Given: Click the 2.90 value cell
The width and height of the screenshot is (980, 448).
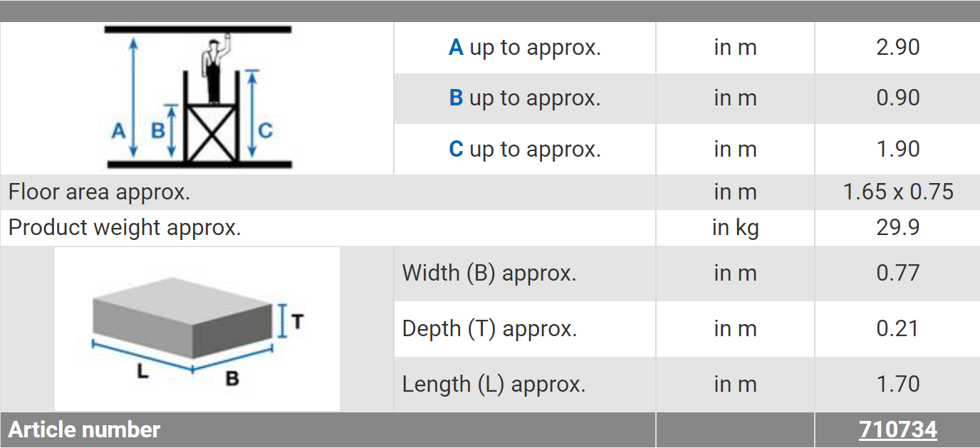Looking at the screenshot, I should [897, 48].
